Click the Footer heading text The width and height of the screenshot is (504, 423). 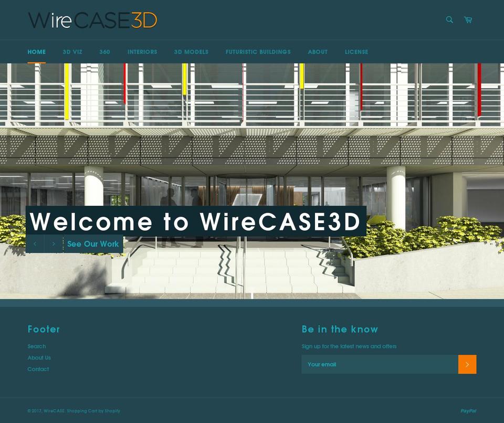[44, 329]
